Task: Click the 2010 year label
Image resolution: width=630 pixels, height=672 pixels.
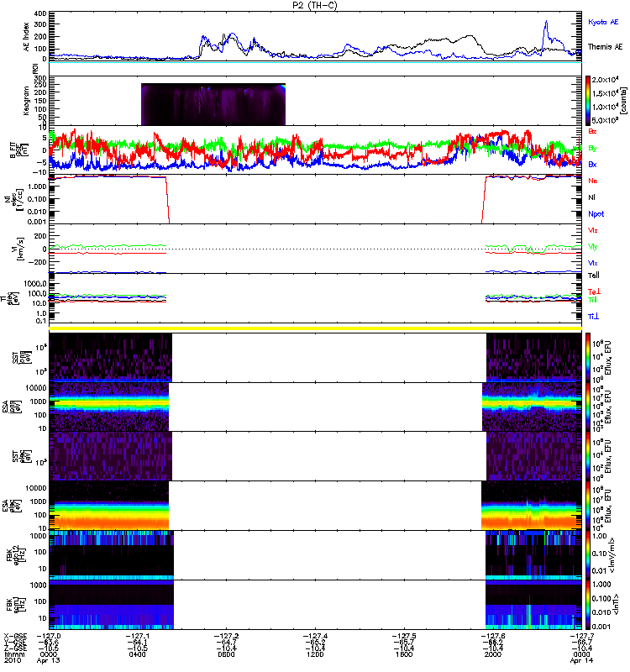Action: pos(12,660)
